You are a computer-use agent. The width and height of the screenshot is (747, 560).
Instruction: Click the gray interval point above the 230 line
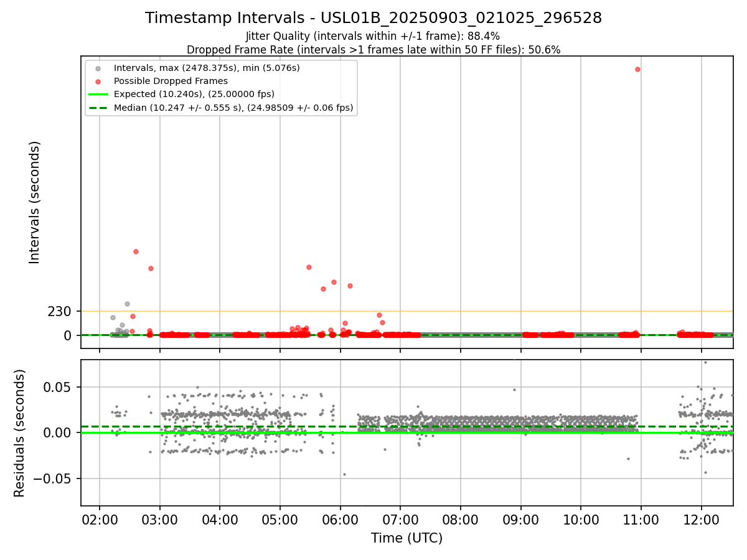point(127,304)
